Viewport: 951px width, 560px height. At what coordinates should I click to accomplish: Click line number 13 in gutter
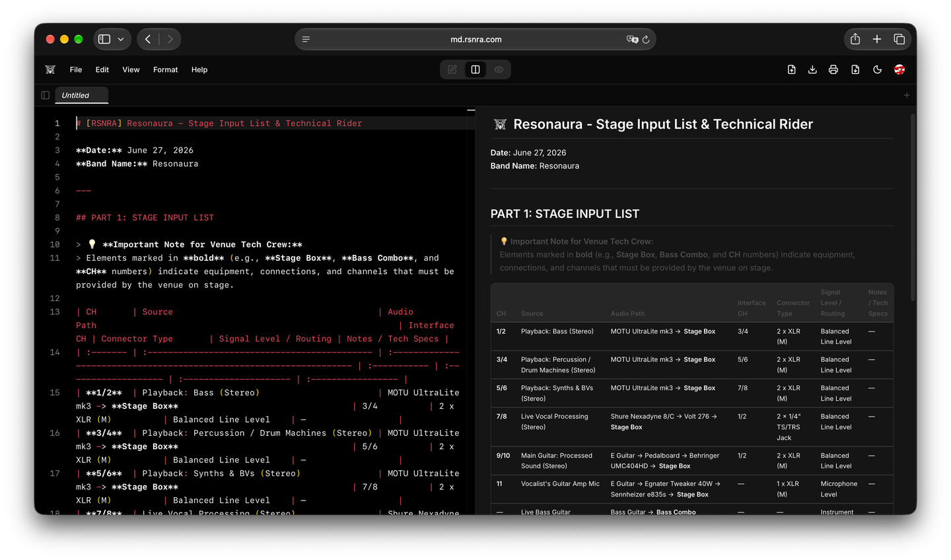tap(55, 312)
